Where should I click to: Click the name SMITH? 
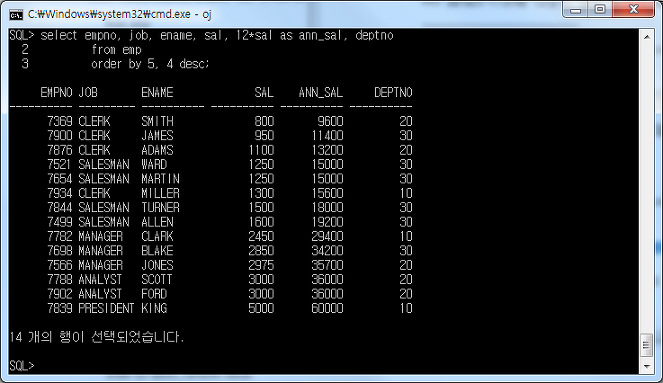[157, 121]
